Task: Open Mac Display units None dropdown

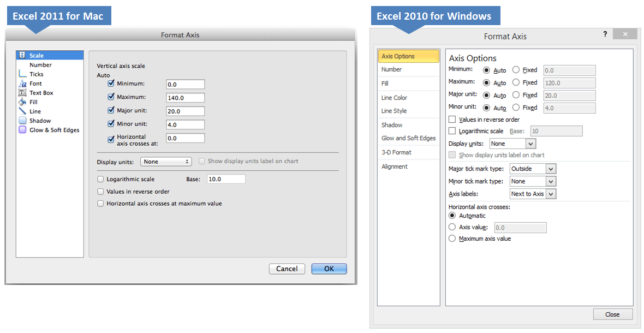Action: (166, 162)
